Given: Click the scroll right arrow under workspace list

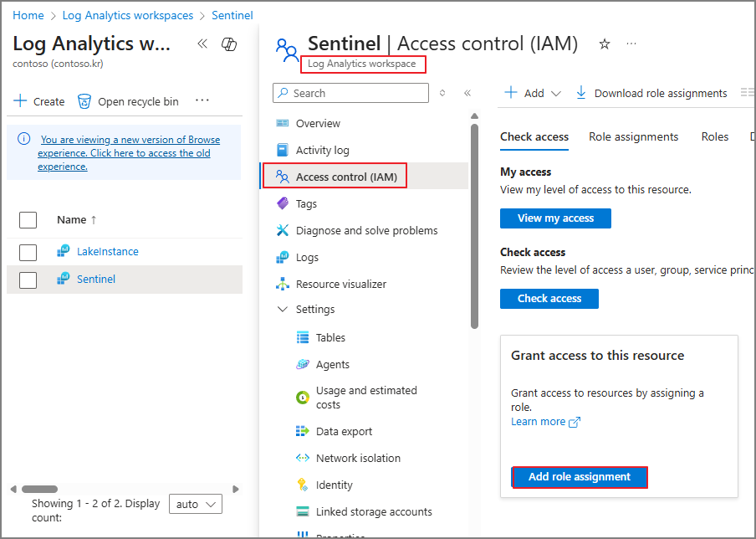Looking at the screenshot, I should point(236,489).
